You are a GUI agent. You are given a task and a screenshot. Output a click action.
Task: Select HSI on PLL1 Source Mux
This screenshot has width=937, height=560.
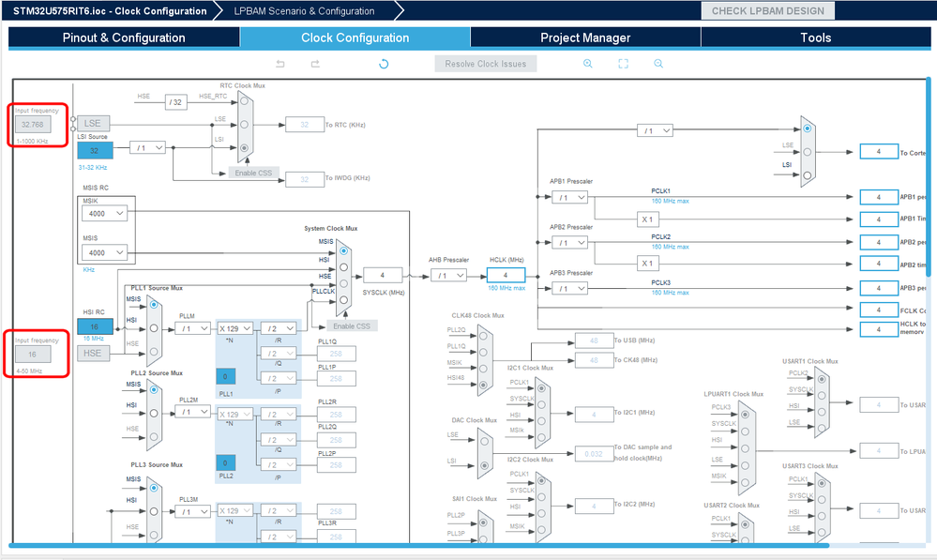154,328
